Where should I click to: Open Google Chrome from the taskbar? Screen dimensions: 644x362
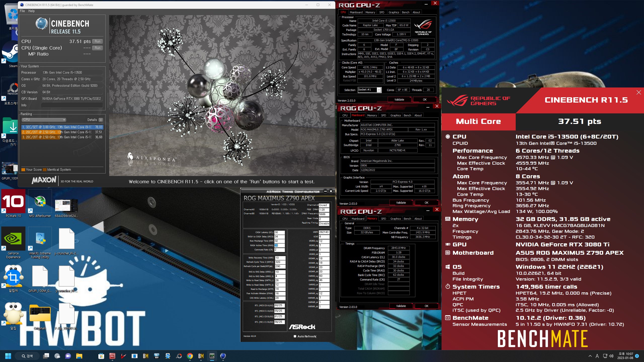(190, 356)
